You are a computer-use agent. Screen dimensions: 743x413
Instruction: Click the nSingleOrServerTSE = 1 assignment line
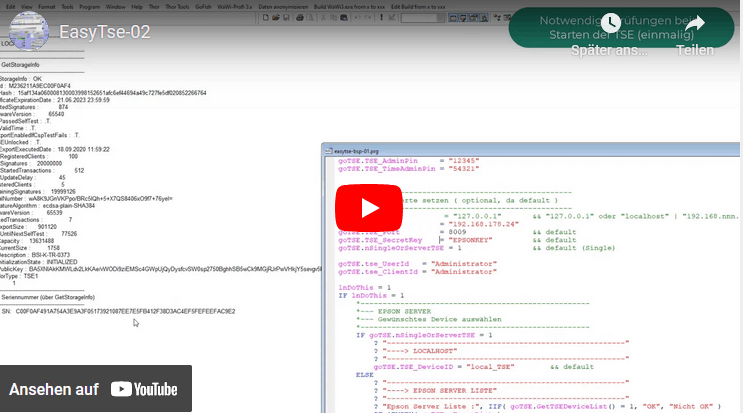(399, 248)
